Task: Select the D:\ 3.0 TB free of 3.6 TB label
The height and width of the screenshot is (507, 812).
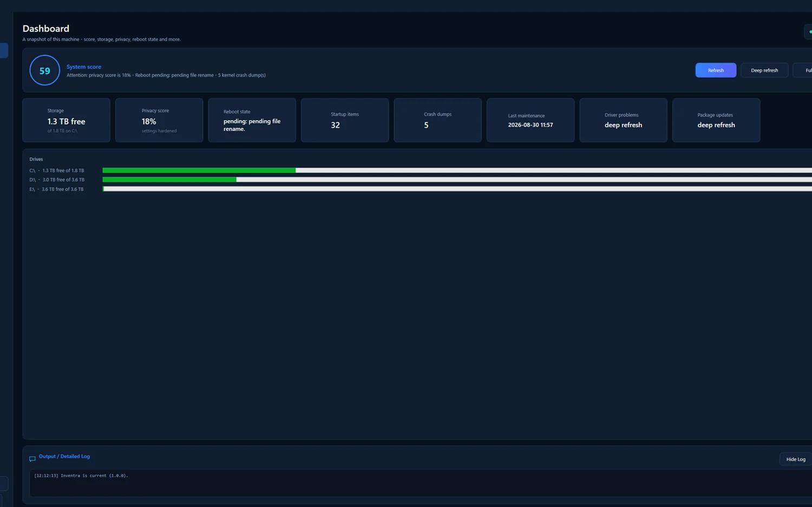Action: (x=57, y=180)
